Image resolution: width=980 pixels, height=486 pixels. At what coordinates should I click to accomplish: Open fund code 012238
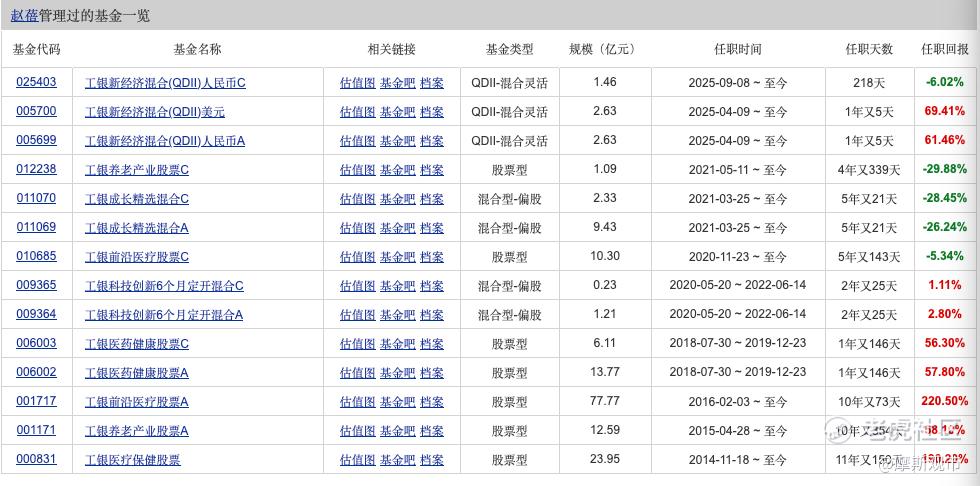coord(36,169)
